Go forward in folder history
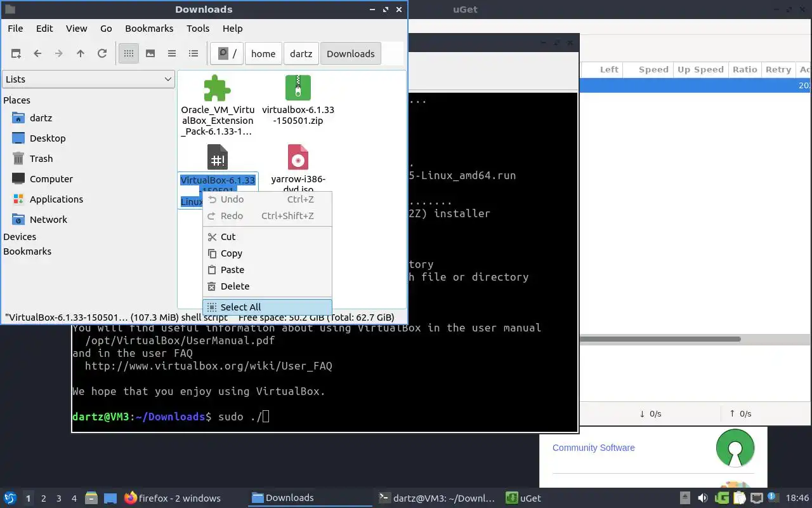Image resolution: width=812 pixels, height=508 pixels. click(x=59, y=54)
